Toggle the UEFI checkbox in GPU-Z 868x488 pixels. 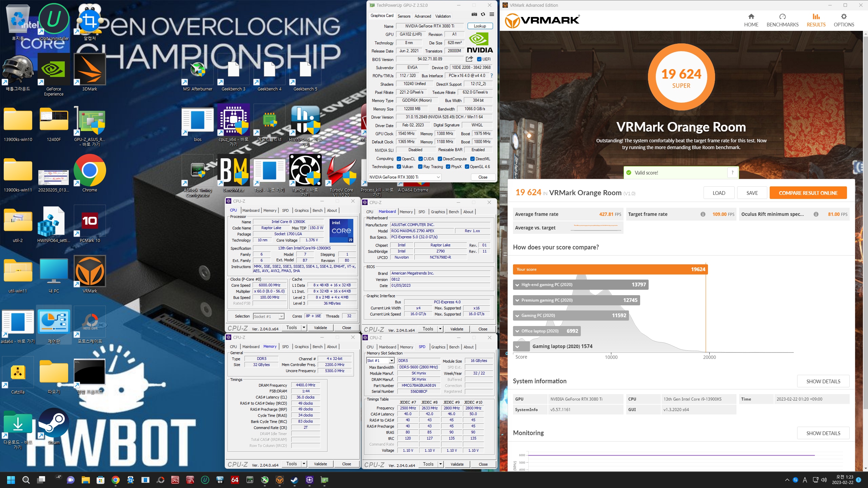point(479,59)
